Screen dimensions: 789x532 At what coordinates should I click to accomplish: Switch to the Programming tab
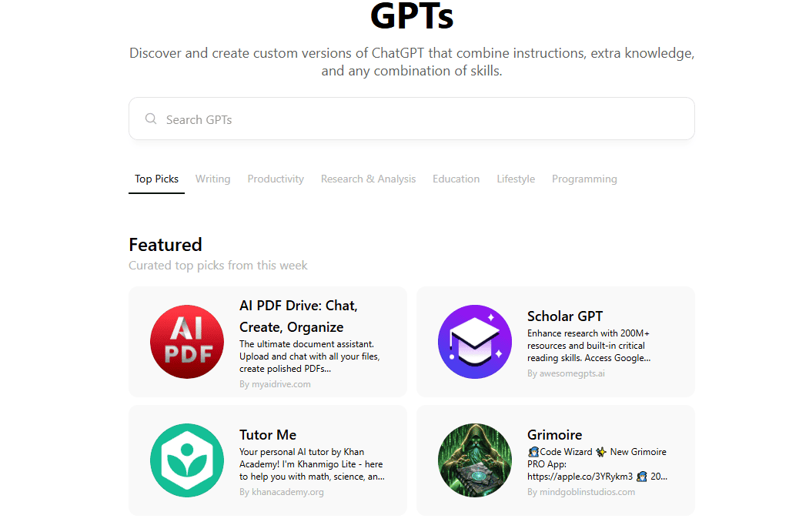(584, 179)
